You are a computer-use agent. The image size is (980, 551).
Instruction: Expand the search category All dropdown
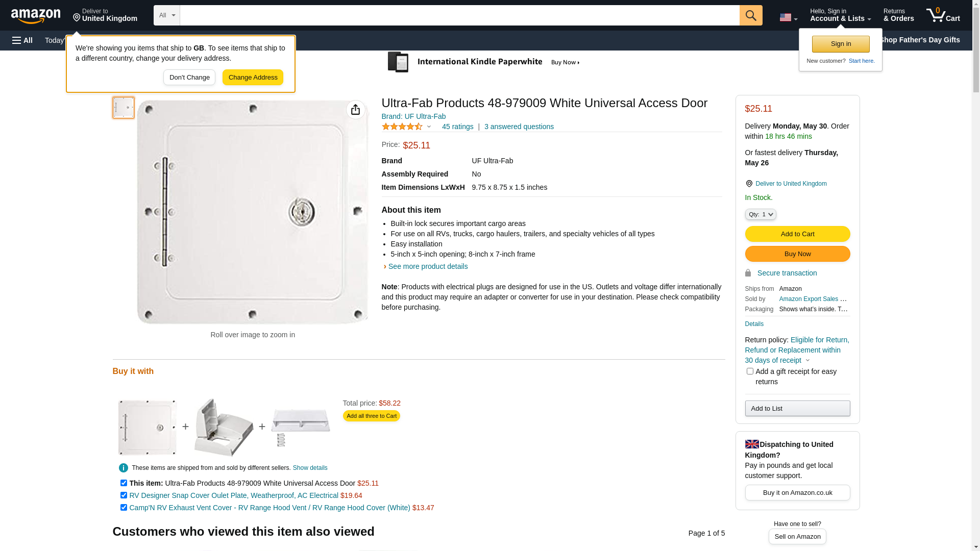point(167,15)
